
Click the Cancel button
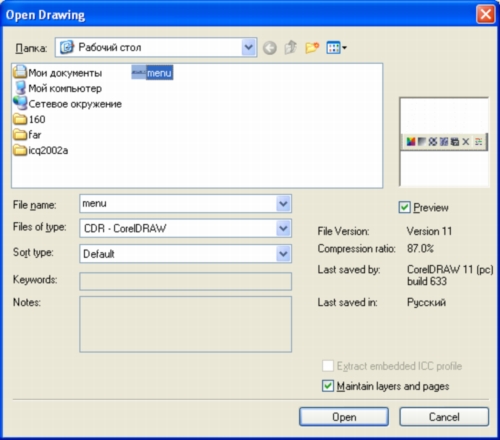point(444,417)
